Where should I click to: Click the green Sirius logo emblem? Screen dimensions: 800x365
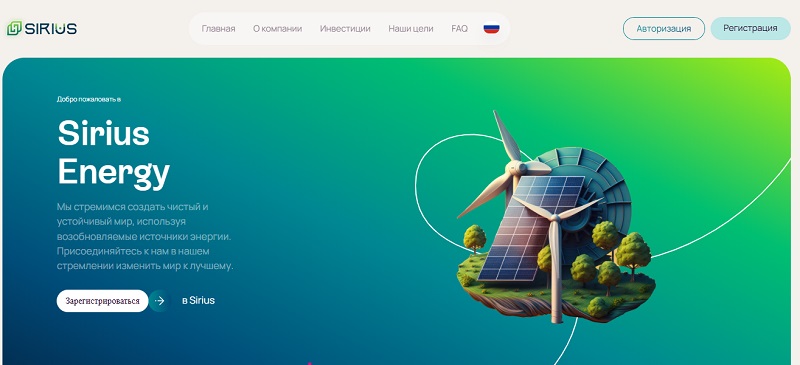[x=14, y=29]
